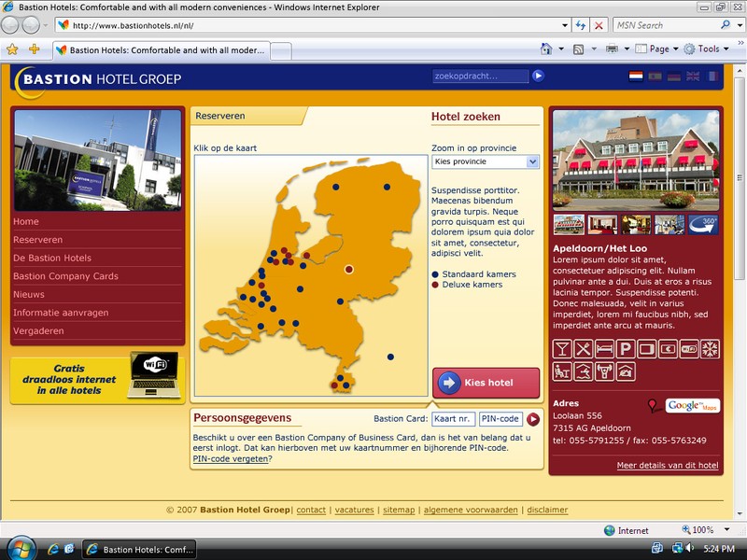
Task: Click the PIN-code vergeten link
Action: (230, 459)
